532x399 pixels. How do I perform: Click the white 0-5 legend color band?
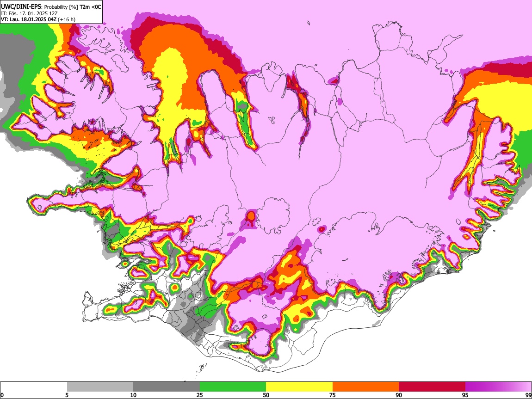coord(34,387)
